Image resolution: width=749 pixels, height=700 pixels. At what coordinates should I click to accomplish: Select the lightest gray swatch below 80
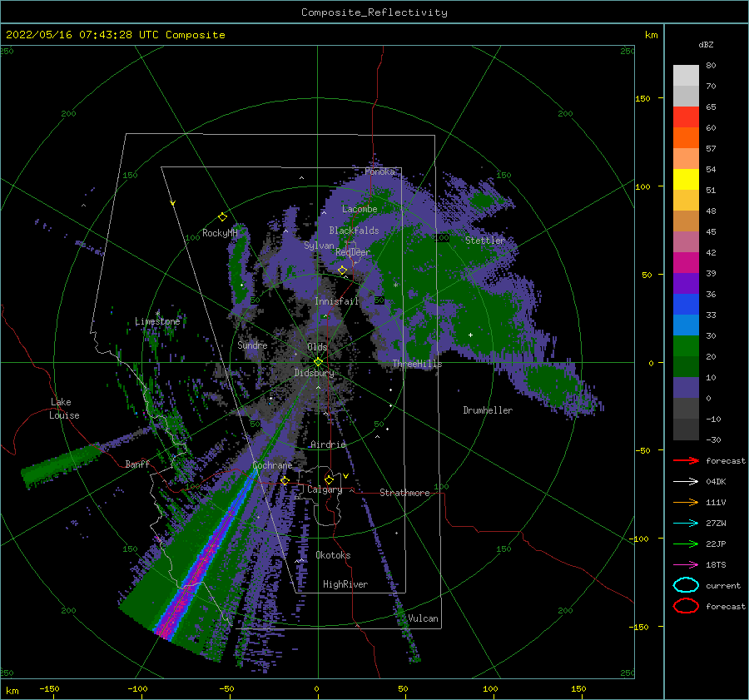(x=686, y=76)
